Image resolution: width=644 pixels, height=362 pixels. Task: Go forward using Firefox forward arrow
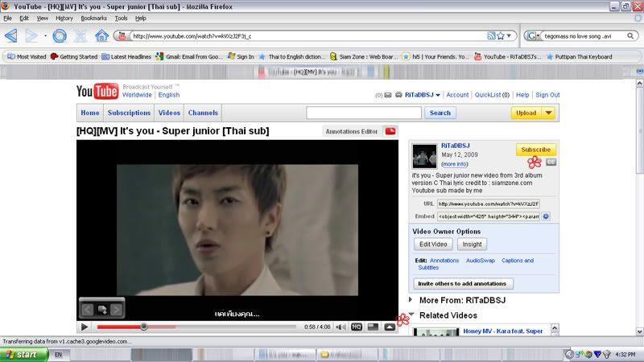point(31,36)
